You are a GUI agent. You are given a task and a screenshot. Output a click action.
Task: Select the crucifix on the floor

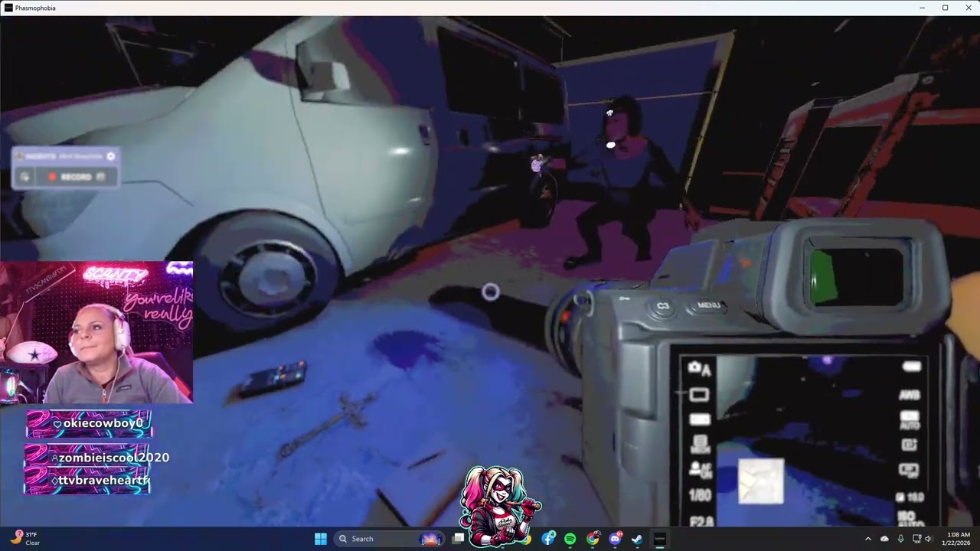pyautogui.click(x=330, y=423)
